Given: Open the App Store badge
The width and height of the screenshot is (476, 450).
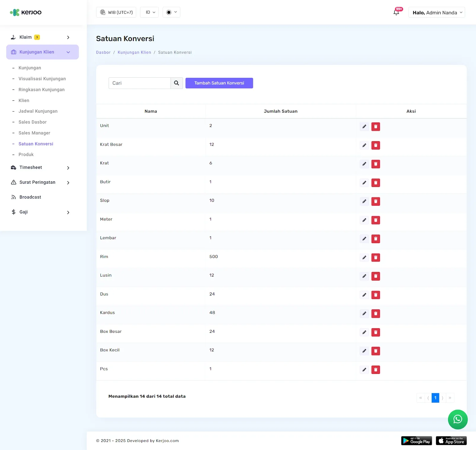Looking at the screenshot, I should (451, 440).
